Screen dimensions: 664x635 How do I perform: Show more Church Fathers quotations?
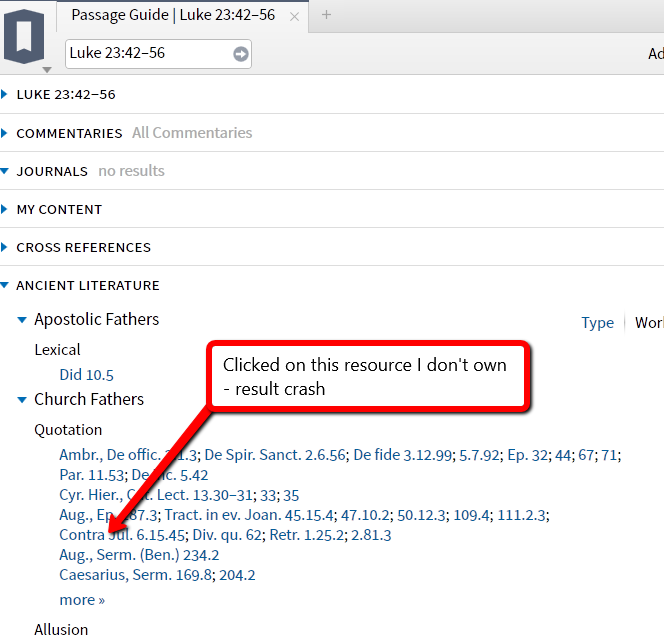point(82,600)
